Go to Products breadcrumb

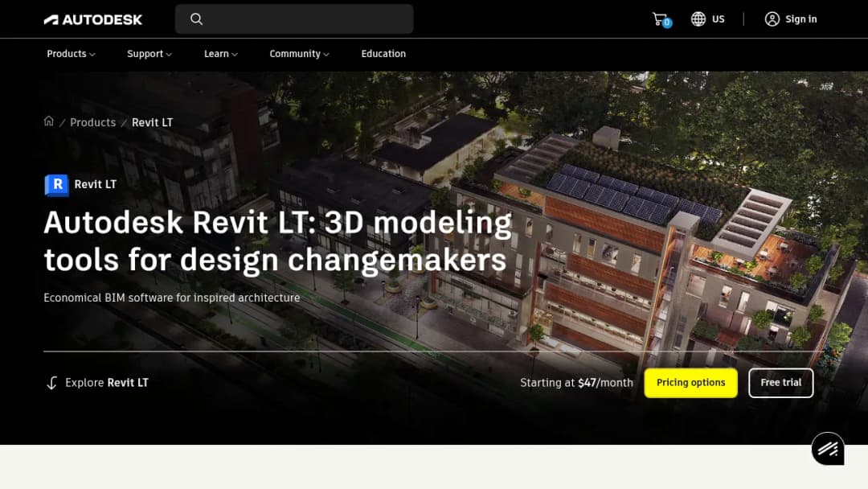pyautogui.click(x=92, y=122)
